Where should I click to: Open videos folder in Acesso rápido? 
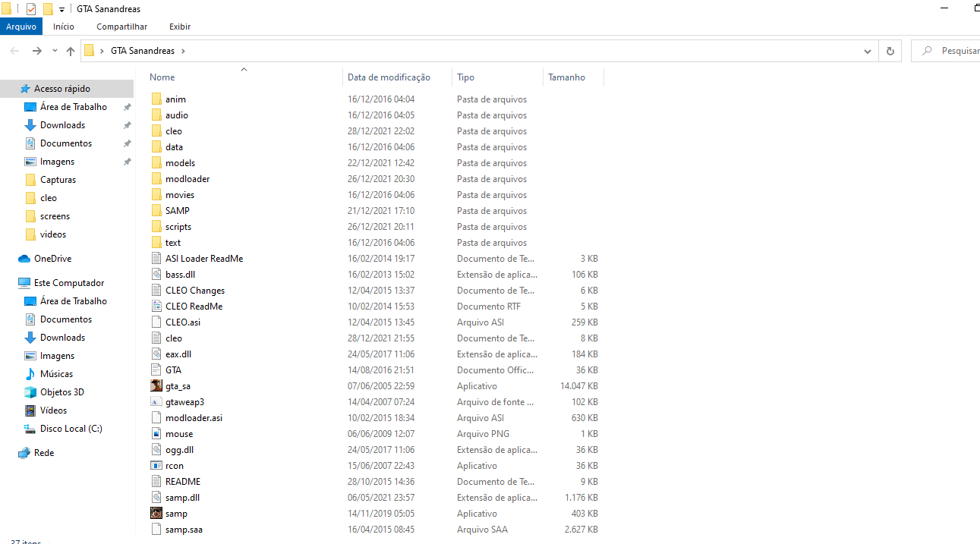pos(53,234)
